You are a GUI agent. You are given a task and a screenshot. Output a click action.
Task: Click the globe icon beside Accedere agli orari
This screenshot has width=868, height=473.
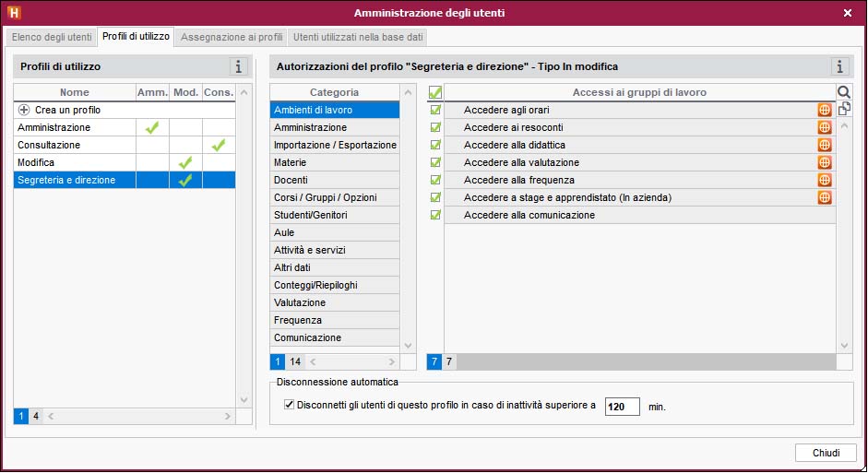(825, 110)
